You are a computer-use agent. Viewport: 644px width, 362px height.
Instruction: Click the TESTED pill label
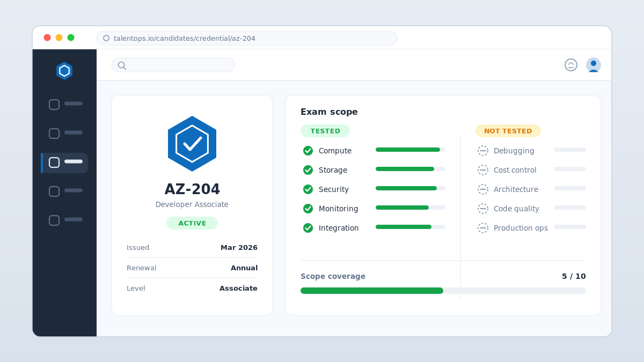325,131
